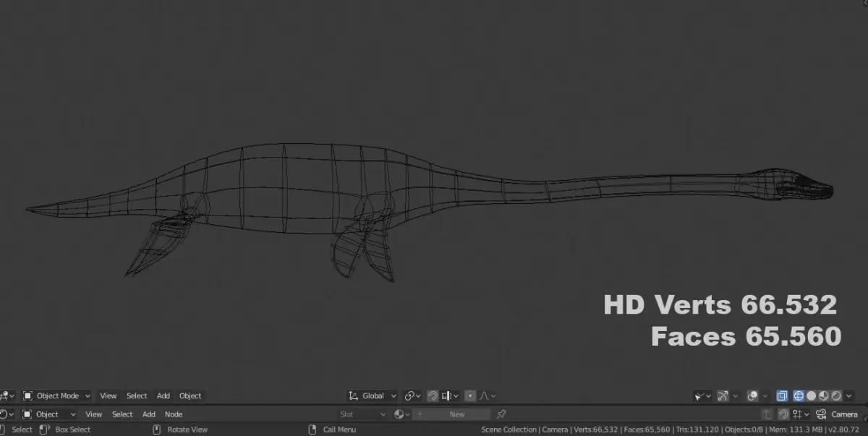Open the shading options dropdown arrow
868x436 pixels.
click(x=849, y=396)
